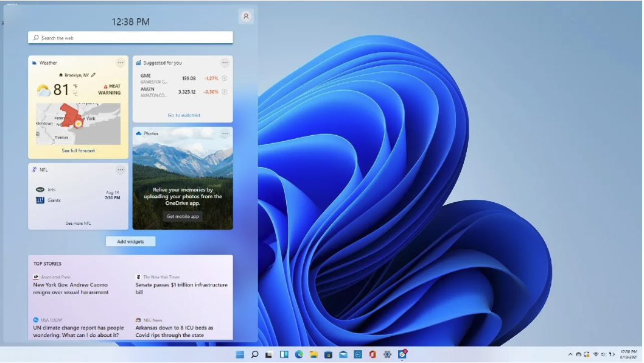
Task: Expand hidden icons in the system tray
Action: pos(571,353)
